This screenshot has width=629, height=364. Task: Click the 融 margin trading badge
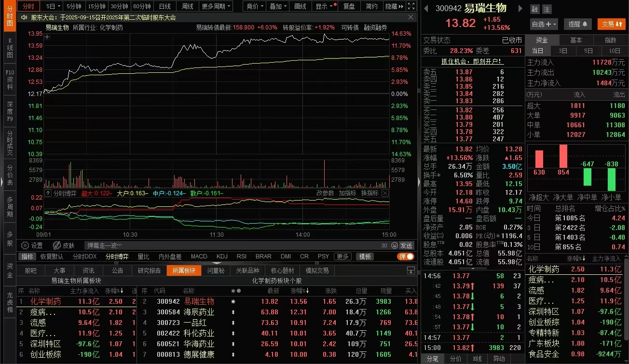pos(535,9)
